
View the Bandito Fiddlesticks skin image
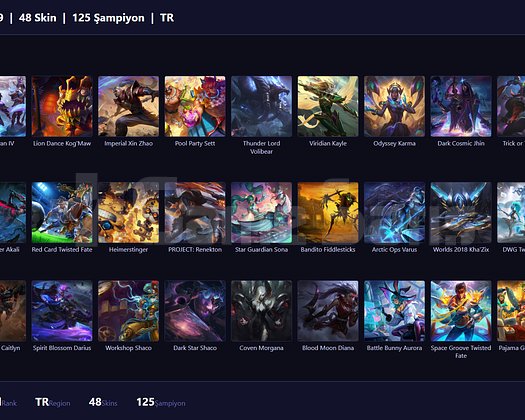[328, 213]
